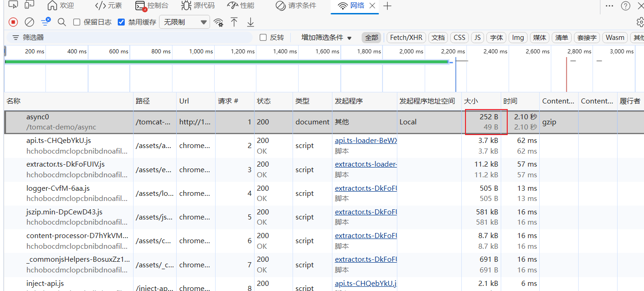Toggle the filter bar icon
This screenshot has width=644, height=291.
pos(46,22)
